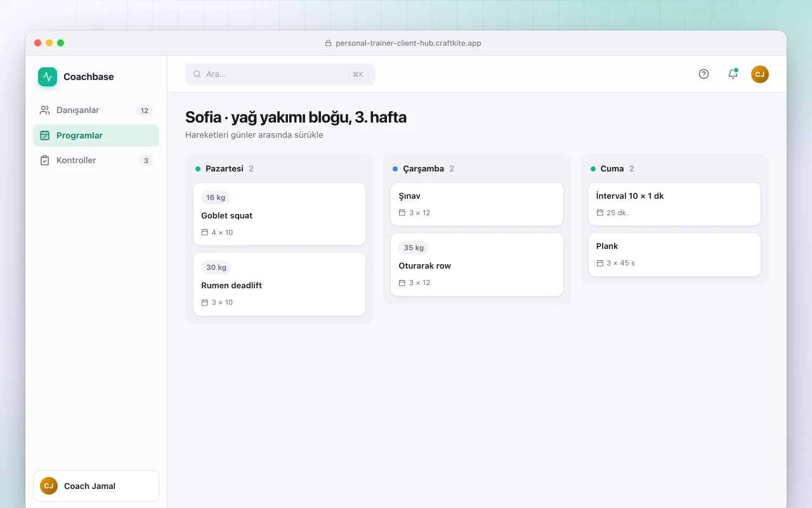Click the magnifier icon in search bar
The image size is (812, 508).
197,74
